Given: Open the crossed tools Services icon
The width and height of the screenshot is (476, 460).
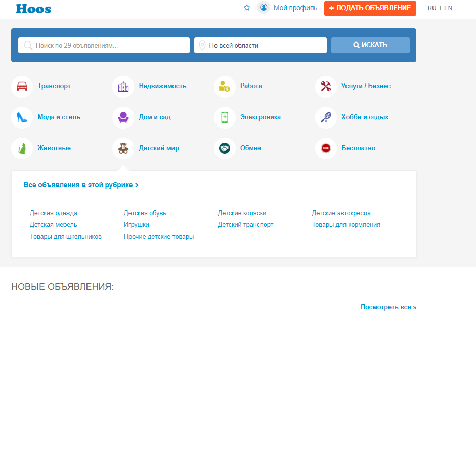Looking at the screenshot, I should point(326,86).
